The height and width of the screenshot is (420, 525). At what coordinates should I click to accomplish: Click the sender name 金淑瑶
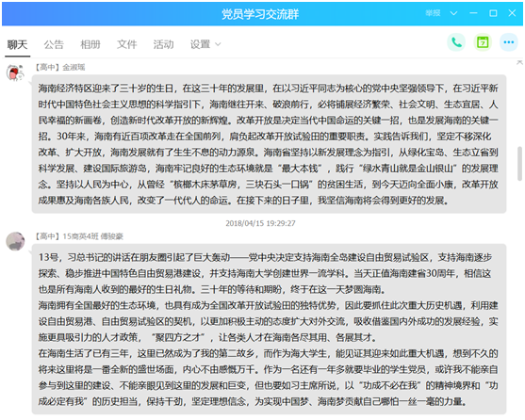[x=74, y=68]
